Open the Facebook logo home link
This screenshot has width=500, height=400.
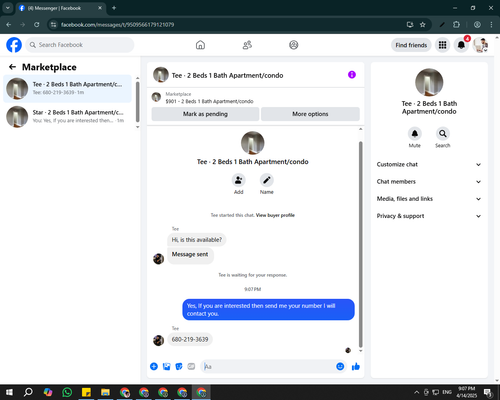pos(14,45)
